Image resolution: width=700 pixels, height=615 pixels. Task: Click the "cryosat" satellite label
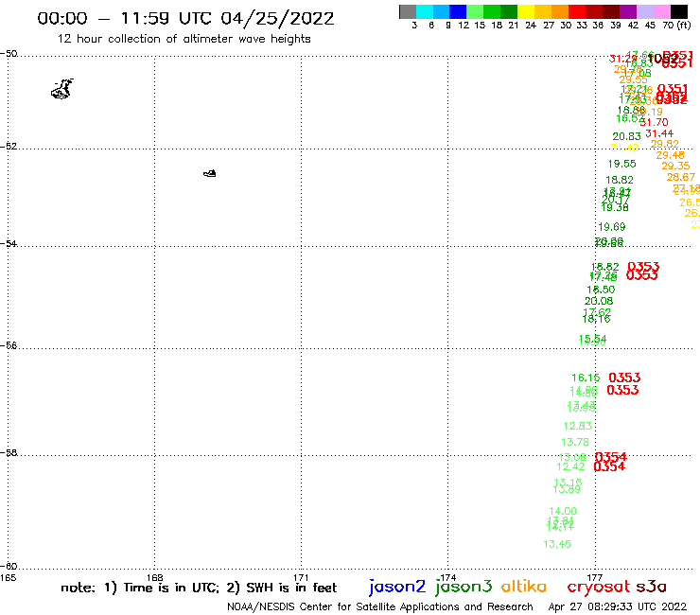[598, 587]
